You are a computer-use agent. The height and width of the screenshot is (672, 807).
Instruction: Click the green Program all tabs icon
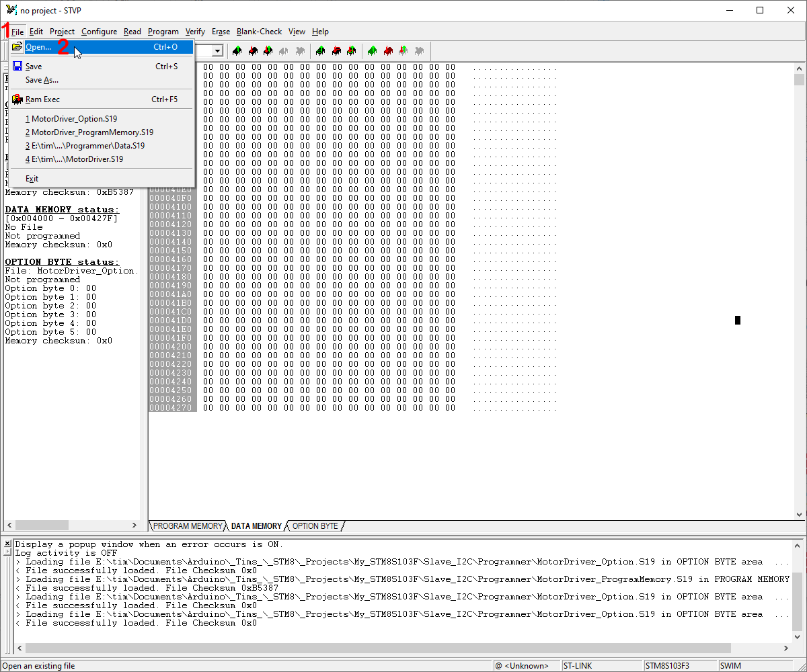[x=372, y=51]
